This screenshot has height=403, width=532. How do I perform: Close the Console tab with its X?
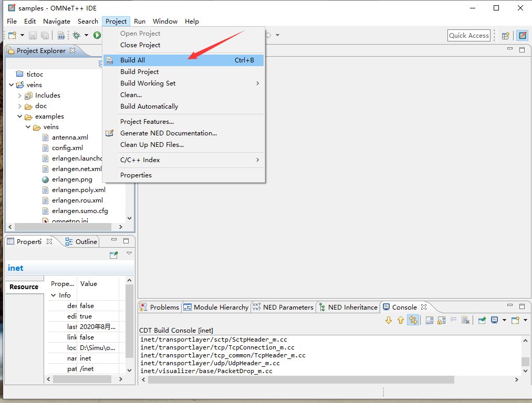424,307
